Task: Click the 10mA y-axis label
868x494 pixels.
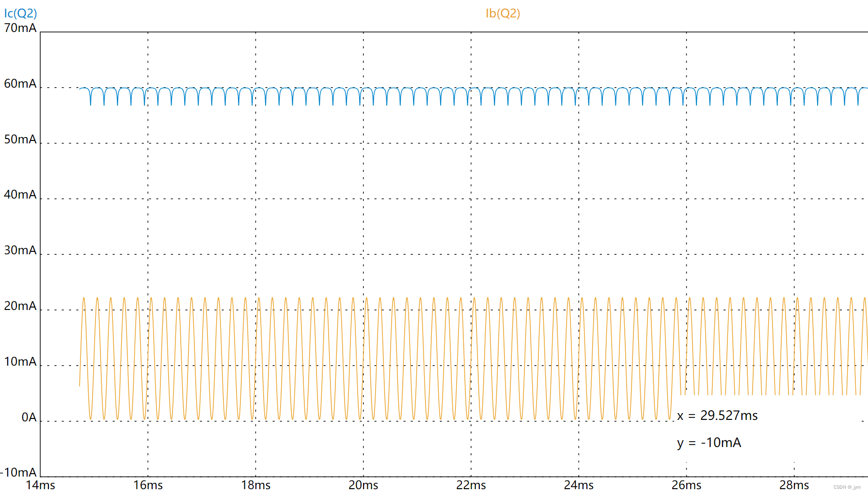Action: pyautogui.click(x=20, y=362)
